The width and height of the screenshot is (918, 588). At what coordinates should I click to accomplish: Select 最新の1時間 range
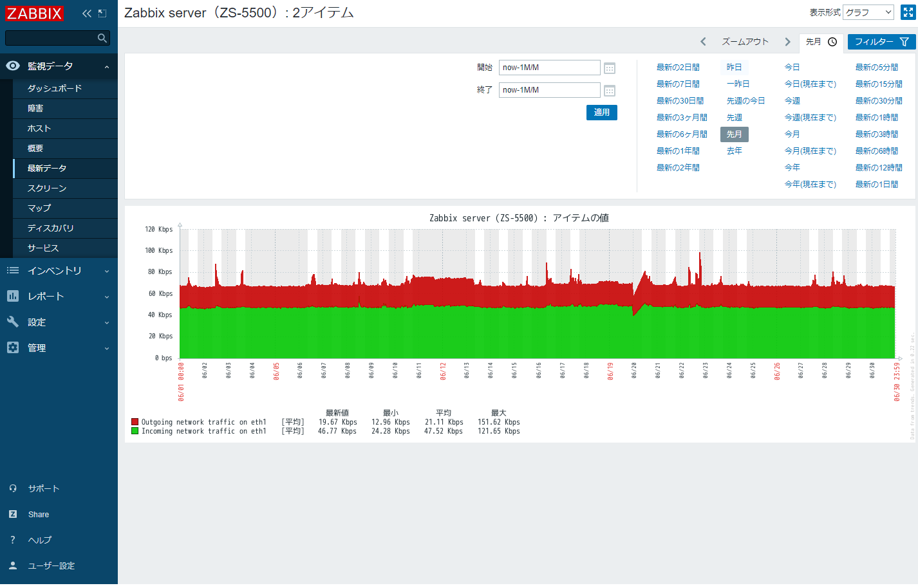[877, 118]
